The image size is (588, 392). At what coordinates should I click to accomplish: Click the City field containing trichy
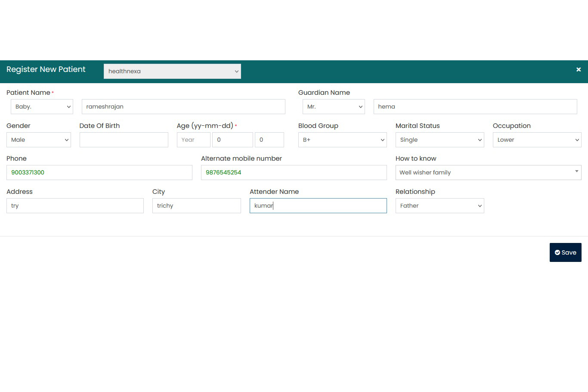[196, 206]
